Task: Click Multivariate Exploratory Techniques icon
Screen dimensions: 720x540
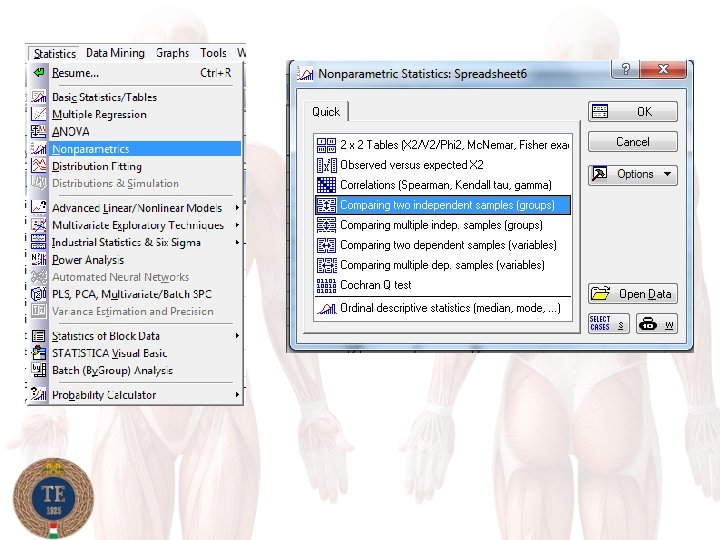Action: (39, 225)
